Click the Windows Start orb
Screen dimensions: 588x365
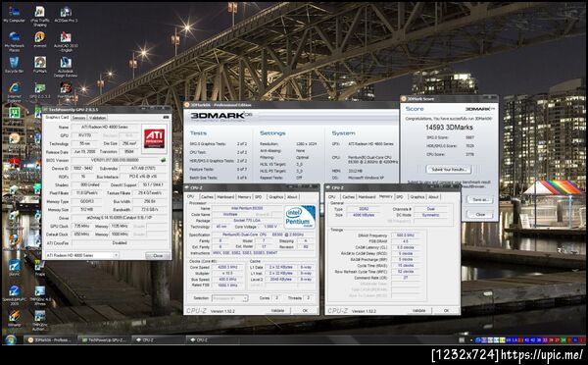[x=11, y=339]
